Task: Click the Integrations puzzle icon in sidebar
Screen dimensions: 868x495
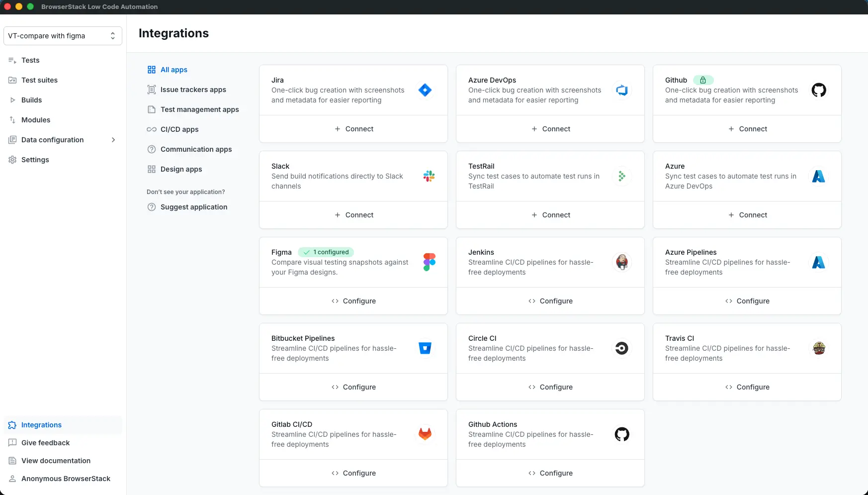Action: pyautogui.click(x=12, y=425)
